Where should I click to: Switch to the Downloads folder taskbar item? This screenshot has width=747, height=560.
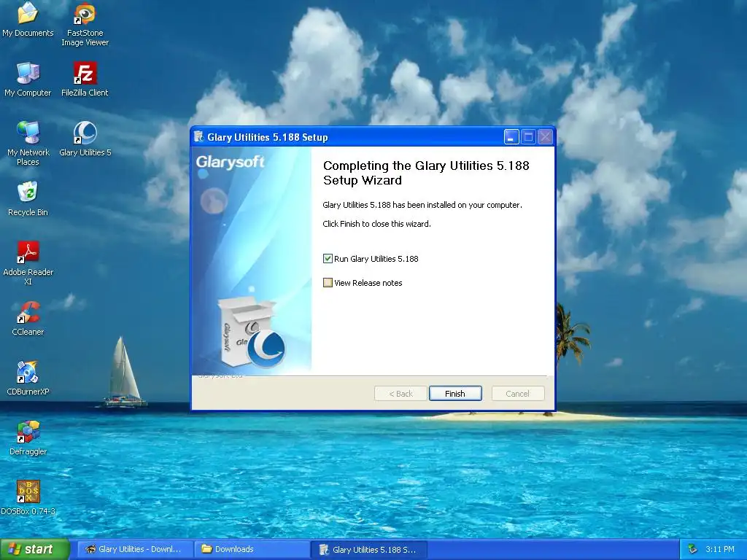(x=252, y=549)
